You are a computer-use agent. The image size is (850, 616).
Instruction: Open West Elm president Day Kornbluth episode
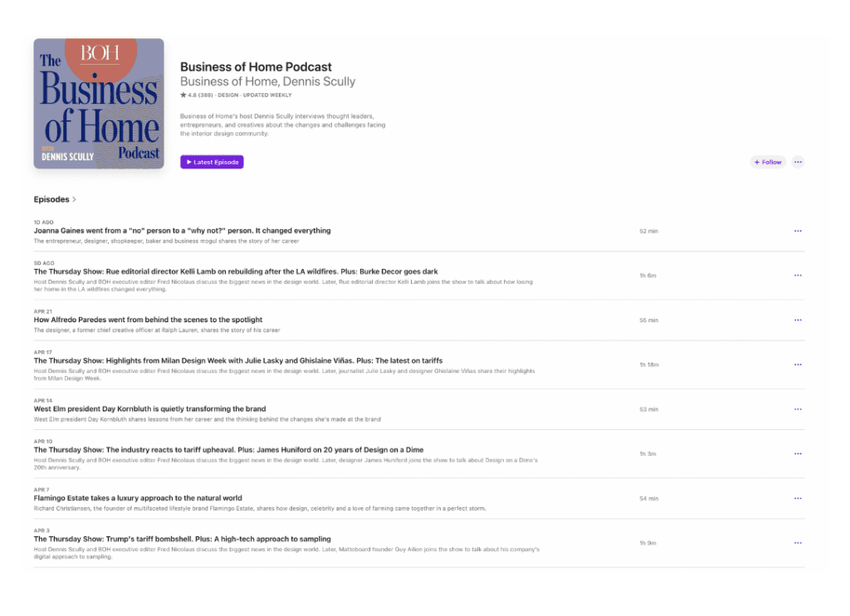point(149,408)
